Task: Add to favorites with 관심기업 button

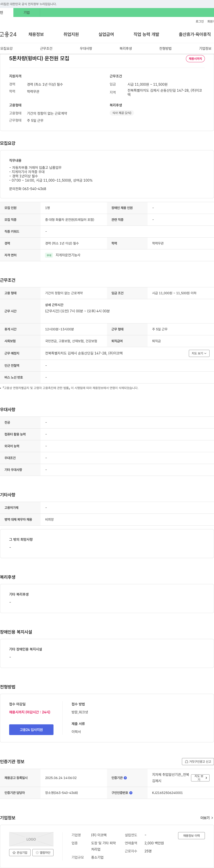Action: point(20,853)
